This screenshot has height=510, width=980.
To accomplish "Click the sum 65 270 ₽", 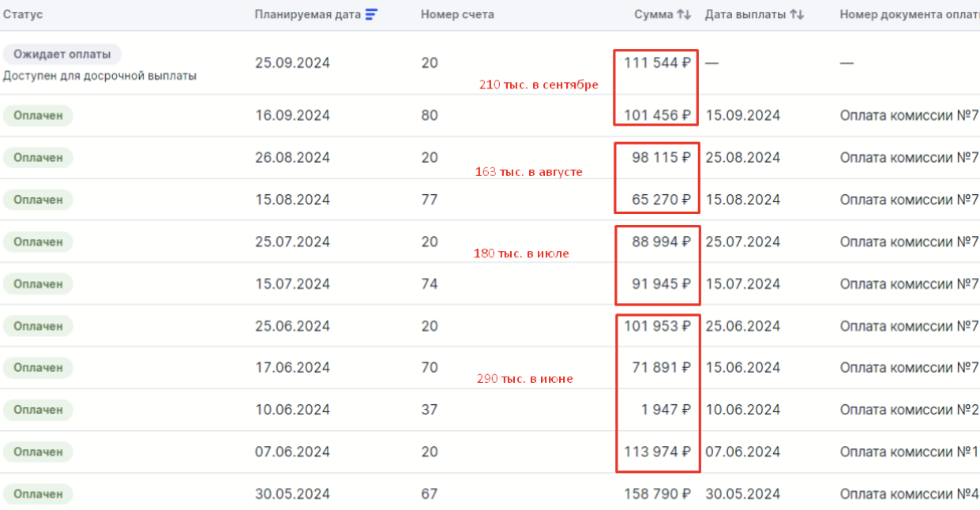I will tap(661, 199).
